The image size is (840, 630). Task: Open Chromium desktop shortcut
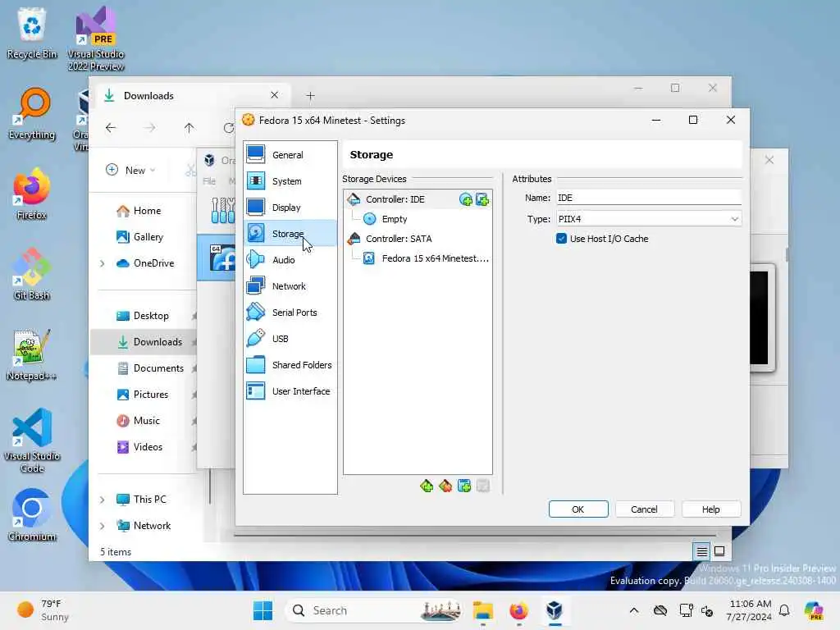pyautogui.click(x=32, y=515)
